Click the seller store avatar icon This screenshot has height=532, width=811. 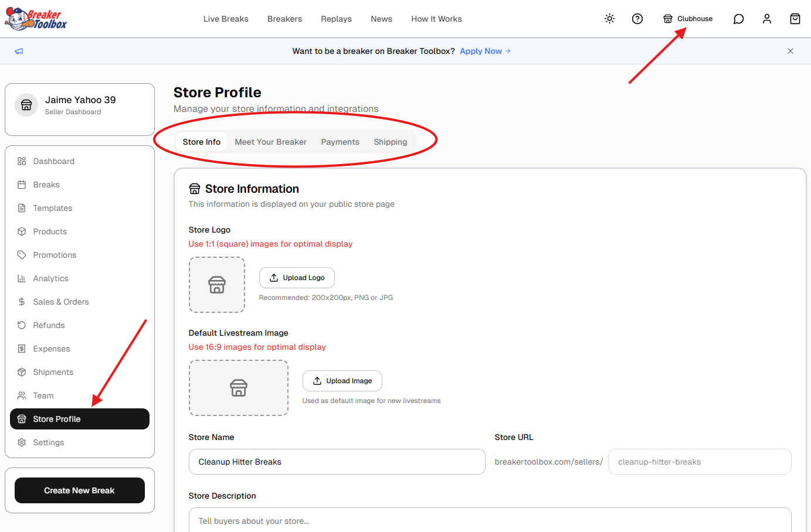coord(26,105)
